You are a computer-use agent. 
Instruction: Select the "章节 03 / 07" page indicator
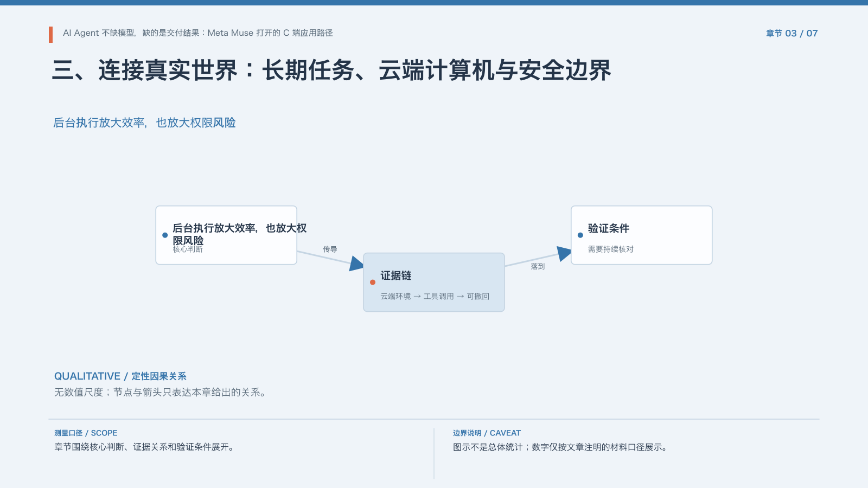[792, 34]
